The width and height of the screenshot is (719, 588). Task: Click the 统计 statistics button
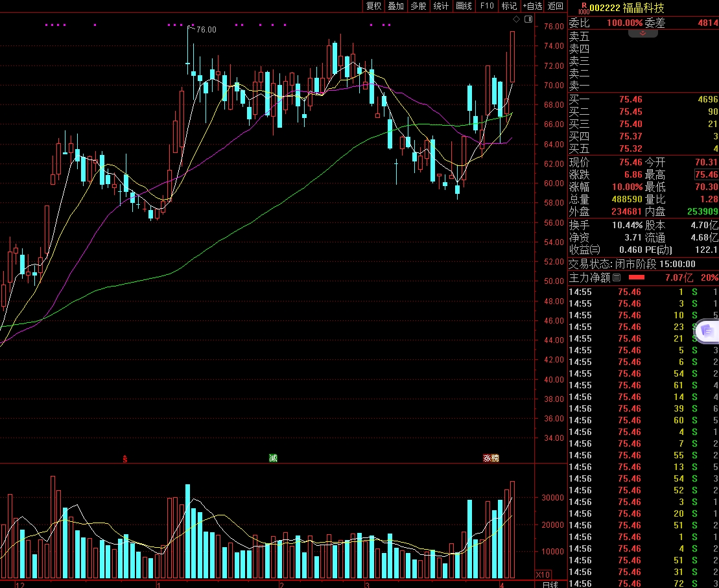[441, 6]
